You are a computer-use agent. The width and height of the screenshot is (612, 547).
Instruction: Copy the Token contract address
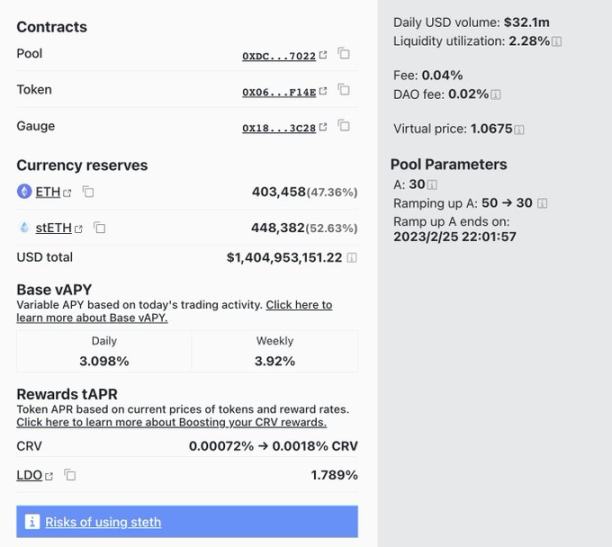pyautogui.click(x=344, y=90)
